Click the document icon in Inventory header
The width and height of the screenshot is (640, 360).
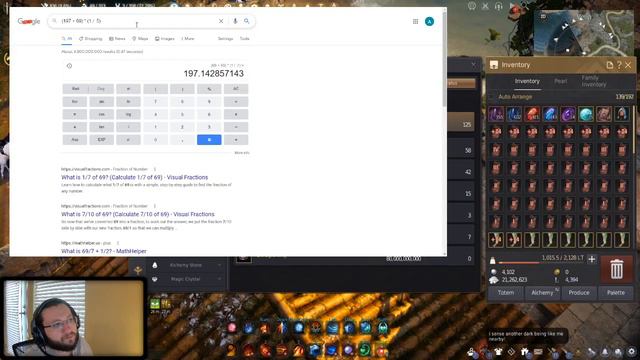click(x=609, y=65)
